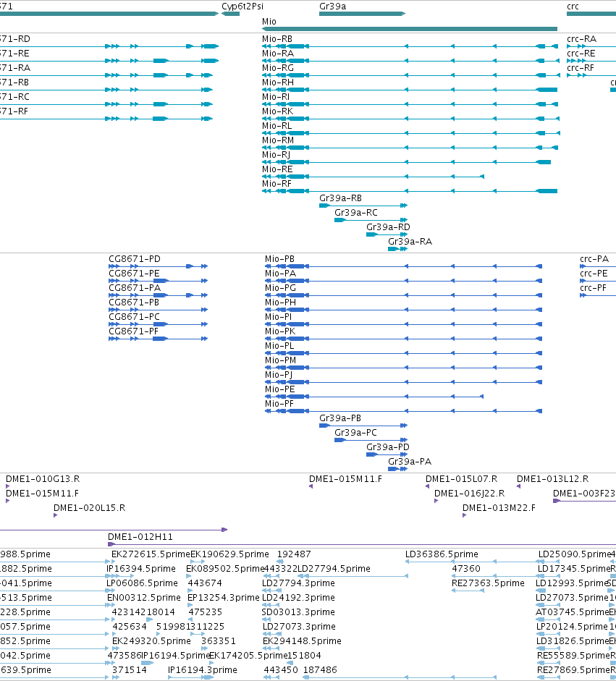Click transcript label Mio-RG
616x681 pixels.
point(278,68)
